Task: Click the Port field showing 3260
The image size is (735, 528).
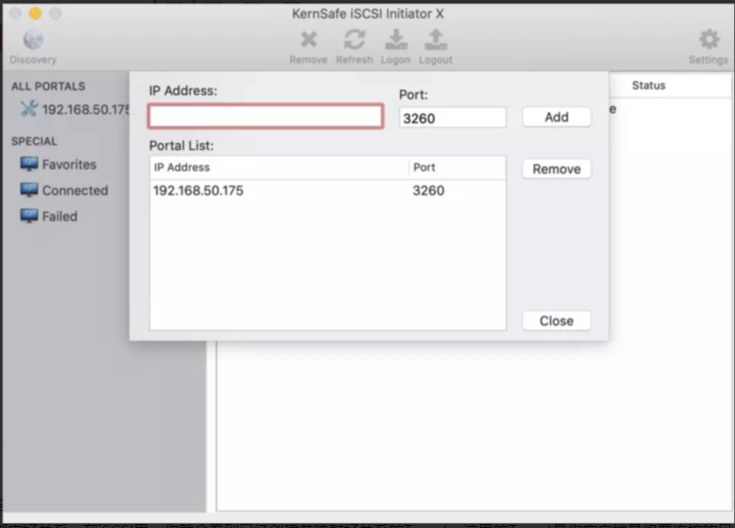Action: coord(452,118)
